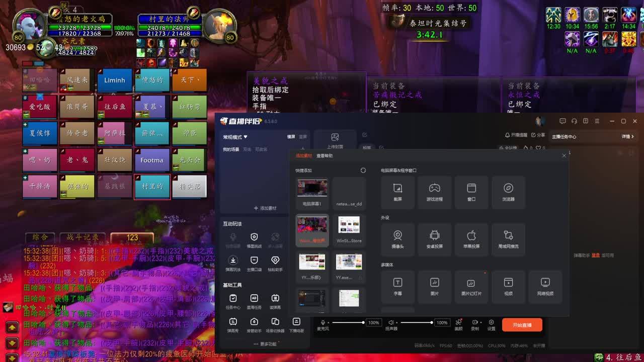This screenshot has height=362, width=644.
Task: Toggle the 竖屏 portrait layout option
Action: click(303, 137)
